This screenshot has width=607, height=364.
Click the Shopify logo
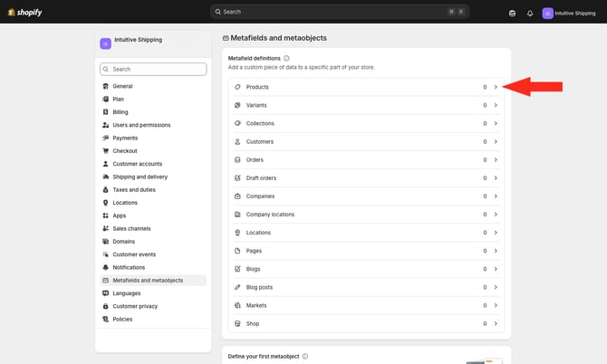[24, 13]
